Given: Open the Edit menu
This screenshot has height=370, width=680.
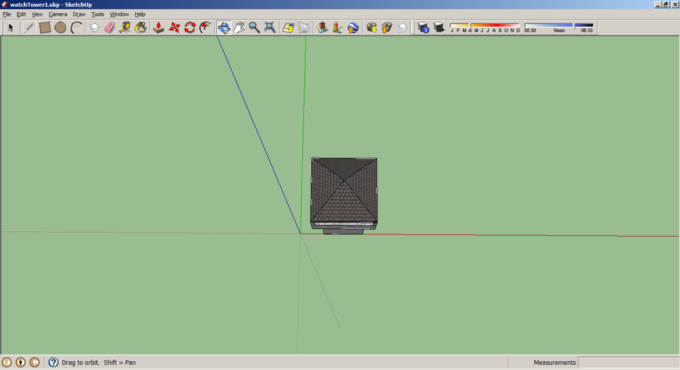Looking at the screenshot, I should click(x=21, y=14).
